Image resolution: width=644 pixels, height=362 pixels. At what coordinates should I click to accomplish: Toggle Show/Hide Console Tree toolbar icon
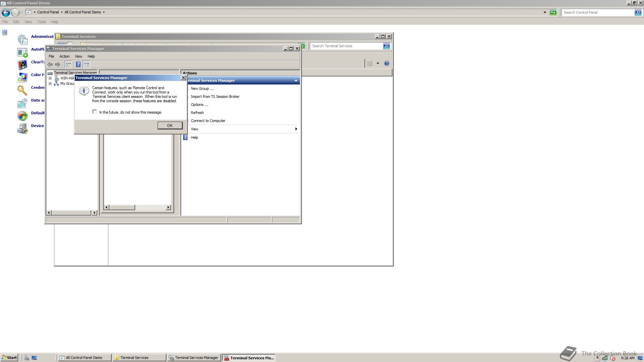[68, 64]
